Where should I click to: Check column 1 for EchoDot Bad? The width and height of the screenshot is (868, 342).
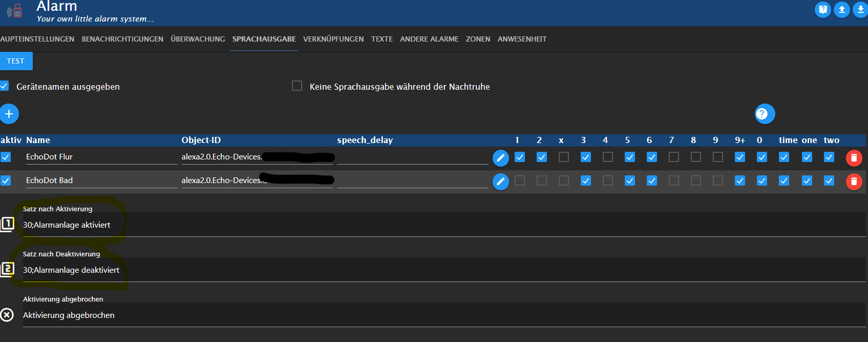point(520,180)
